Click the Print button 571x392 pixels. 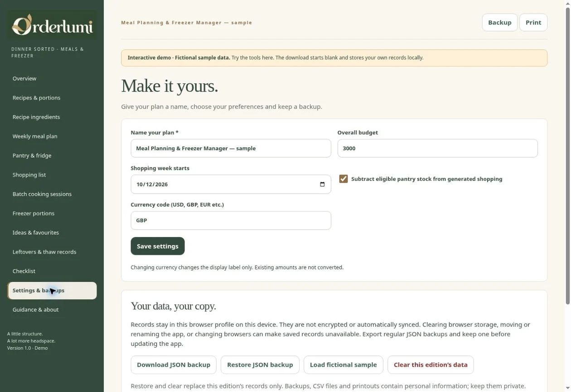point(533,22)
